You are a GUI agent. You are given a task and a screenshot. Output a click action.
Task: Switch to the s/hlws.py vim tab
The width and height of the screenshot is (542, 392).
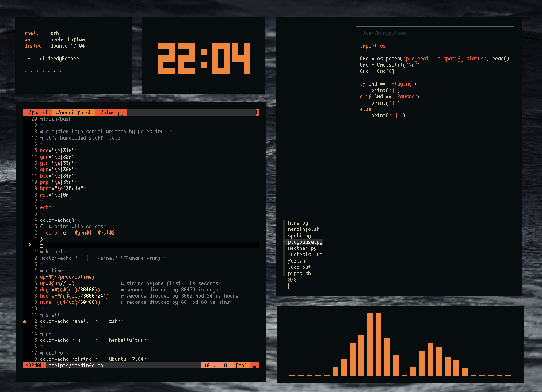coord(110,113)
